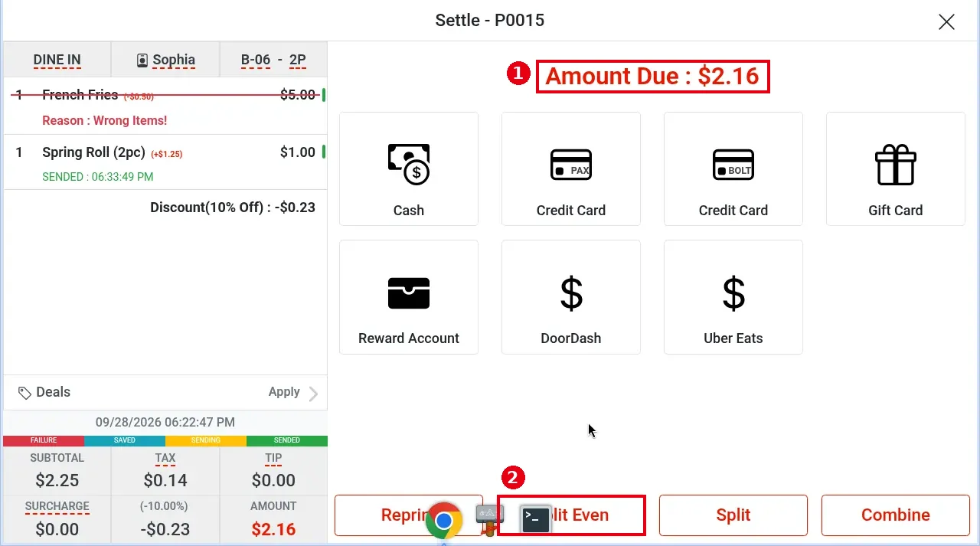Viewport: 980px width, 546px height.
Task: Select the voided French Fries line item
Action: [165, 106]
